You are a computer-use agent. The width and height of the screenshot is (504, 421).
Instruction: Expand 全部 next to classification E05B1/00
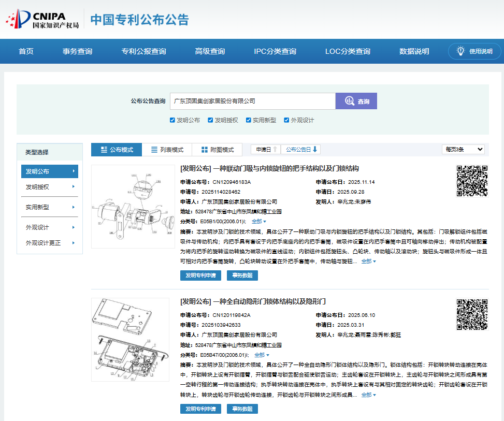[x=259, y=222]
